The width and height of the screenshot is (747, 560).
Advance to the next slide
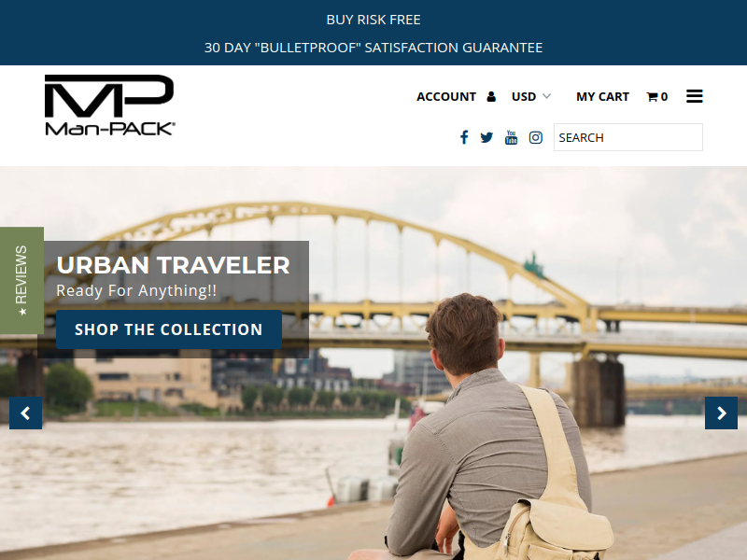[x=721, y=413]
